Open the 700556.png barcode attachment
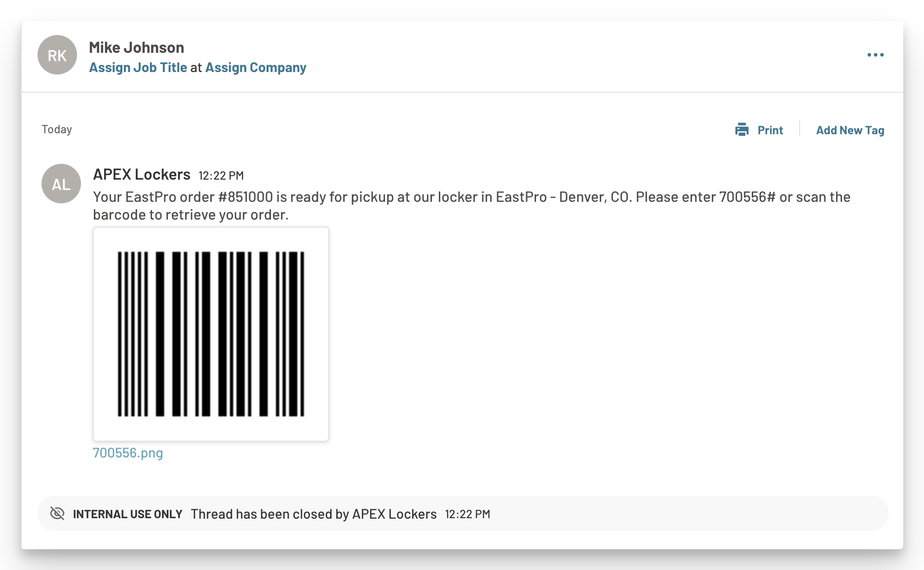The height and width of the screenshot is (570, 924). tap(211, 333)
